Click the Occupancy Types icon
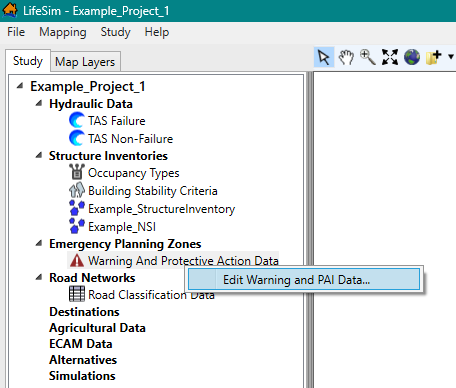456x388 pixels. (77, 172)
